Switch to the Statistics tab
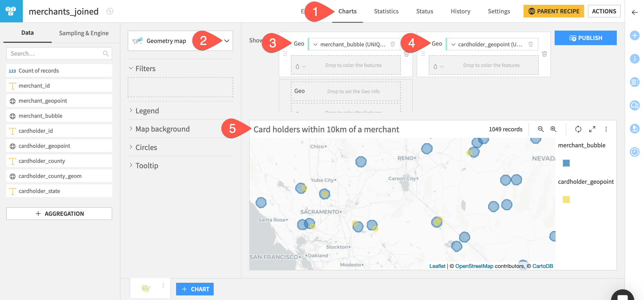Screen dimensions: 644x300 tap(386, 11)
